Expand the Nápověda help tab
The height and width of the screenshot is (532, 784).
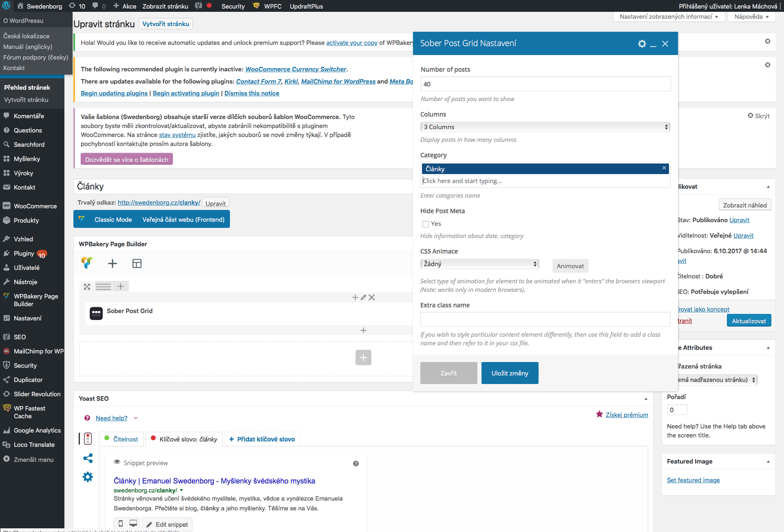pyautogui.click(x=751, y=17)
